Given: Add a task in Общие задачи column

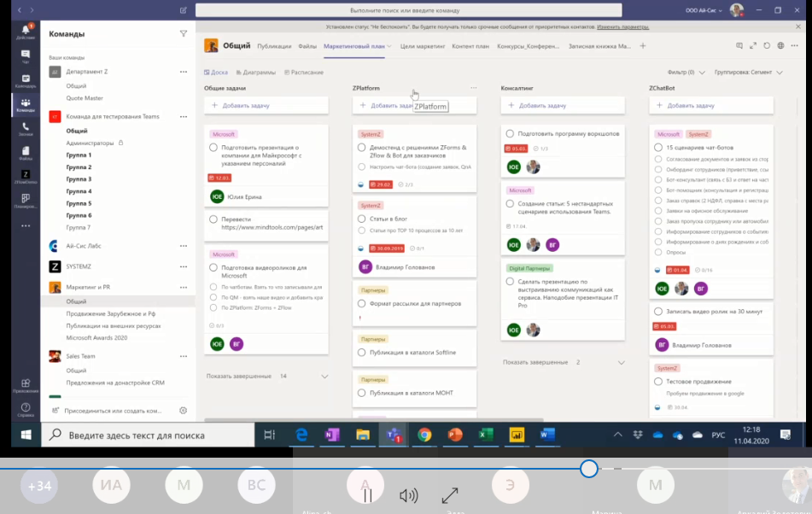Looking at the screenshot, I should (266, 106).
